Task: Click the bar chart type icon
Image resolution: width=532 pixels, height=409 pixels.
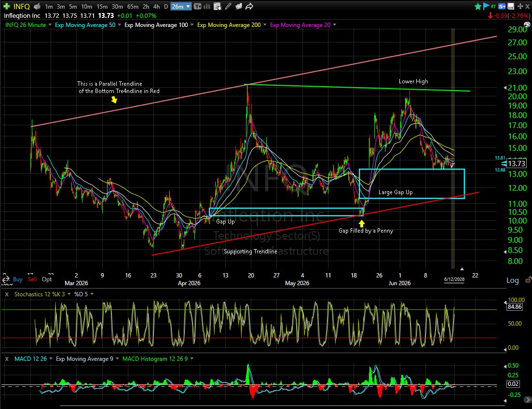Action: 206,6
